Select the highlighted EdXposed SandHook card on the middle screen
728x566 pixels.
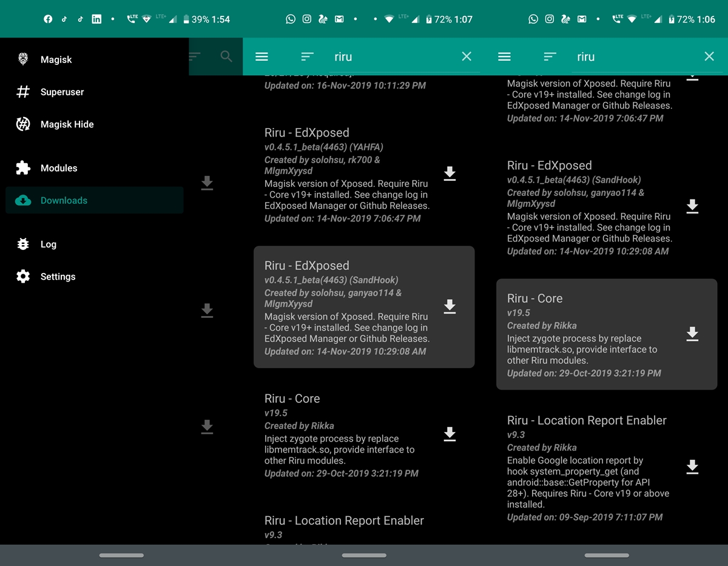364,307
